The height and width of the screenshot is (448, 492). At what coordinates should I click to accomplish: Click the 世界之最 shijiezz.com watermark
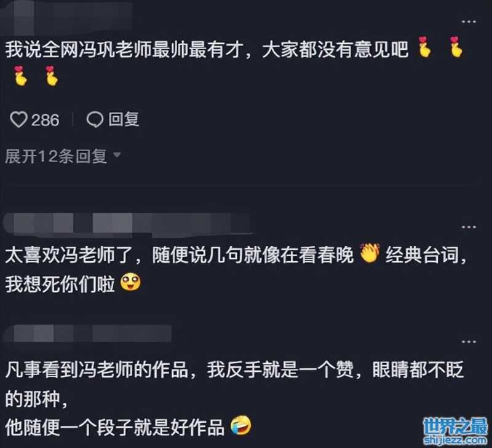tap(455, 431)
